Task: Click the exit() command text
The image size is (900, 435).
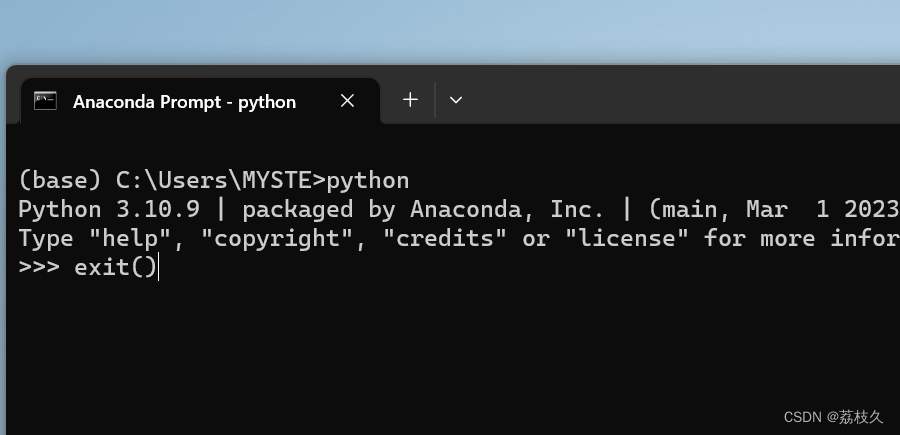Action: pos(116,268)
